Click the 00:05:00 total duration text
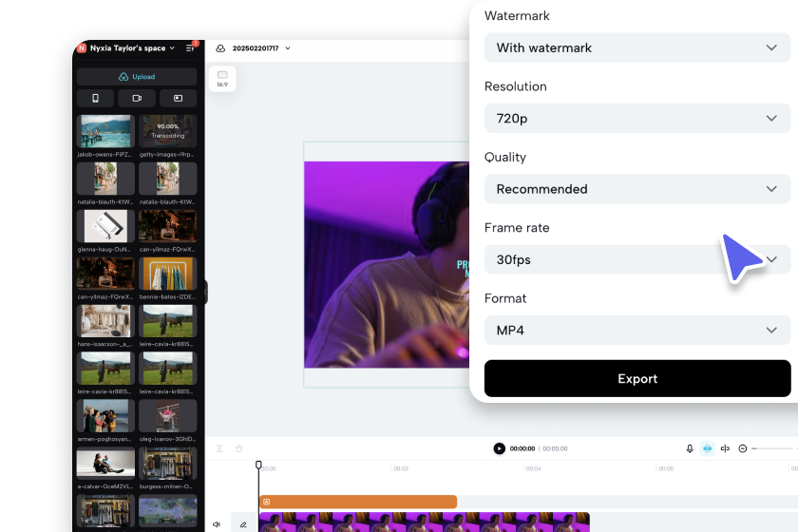This screenshot has width=798, height=532. (x=555, y=448)
